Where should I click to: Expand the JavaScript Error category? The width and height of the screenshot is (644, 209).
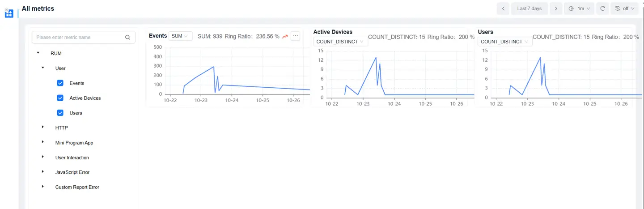coord(43,171)
